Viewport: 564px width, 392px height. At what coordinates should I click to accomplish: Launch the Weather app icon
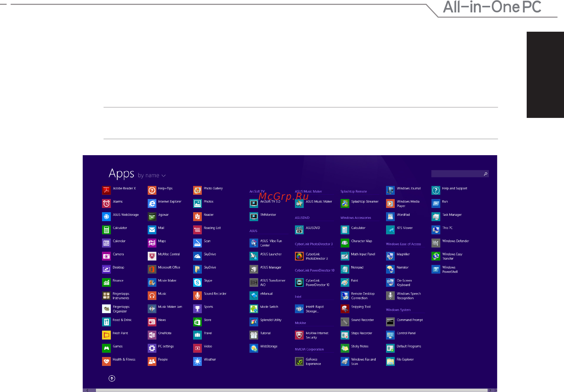[x=197, y=361]
